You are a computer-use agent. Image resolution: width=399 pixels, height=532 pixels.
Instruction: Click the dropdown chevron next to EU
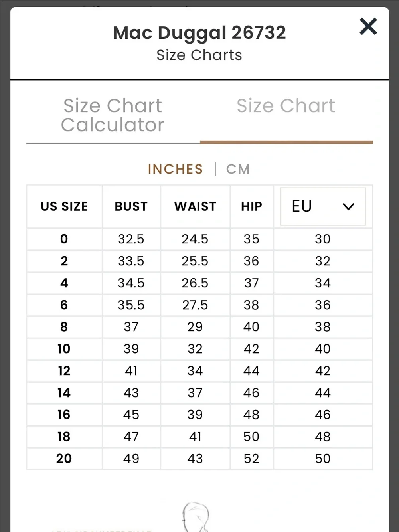click(348, 207)
